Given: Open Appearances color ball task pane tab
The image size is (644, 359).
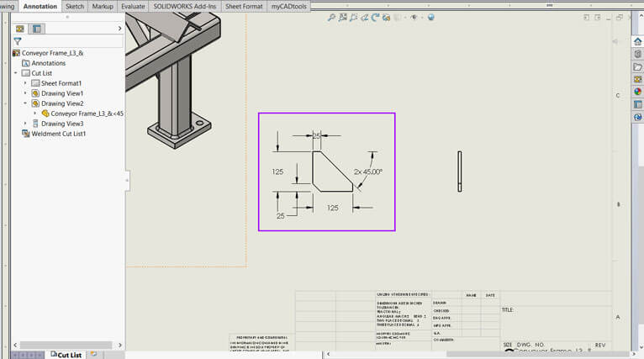Looking at the screenshot, I should pyautogui.click(x=637, y=92).
